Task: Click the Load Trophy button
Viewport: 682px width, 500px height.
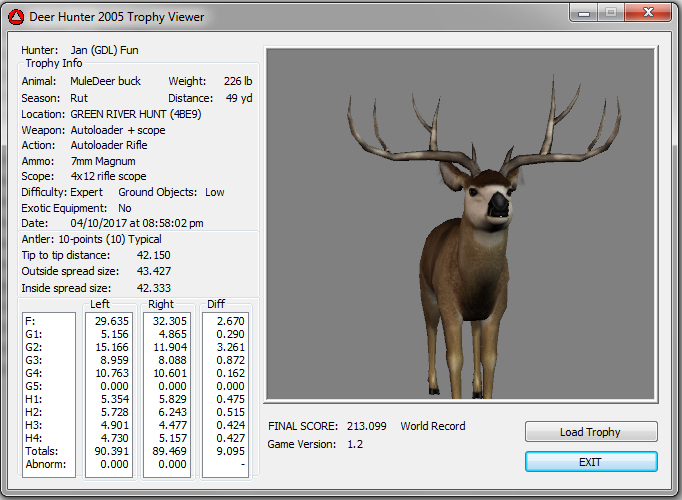Action: point(591,432)
